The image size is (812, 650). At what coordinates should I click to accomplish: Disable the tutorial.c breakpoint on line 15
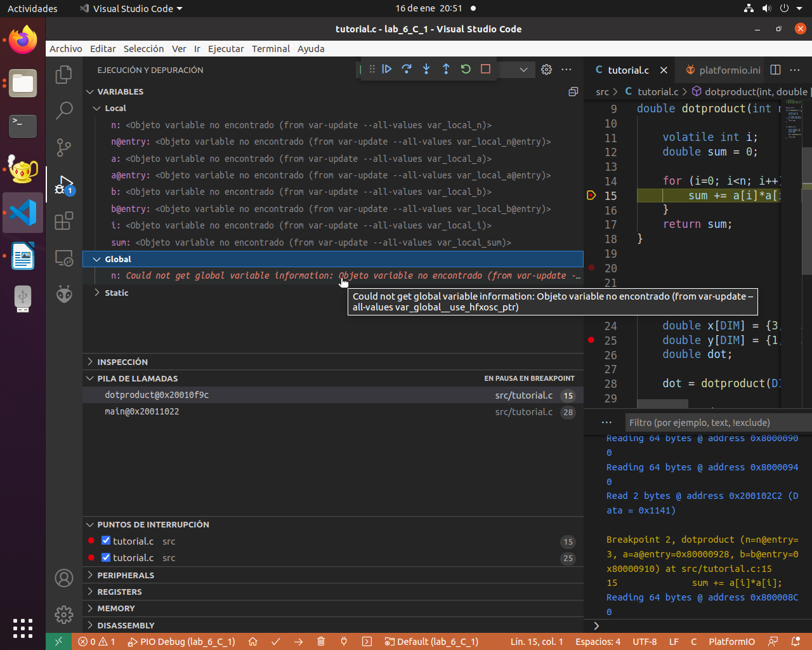105,541
